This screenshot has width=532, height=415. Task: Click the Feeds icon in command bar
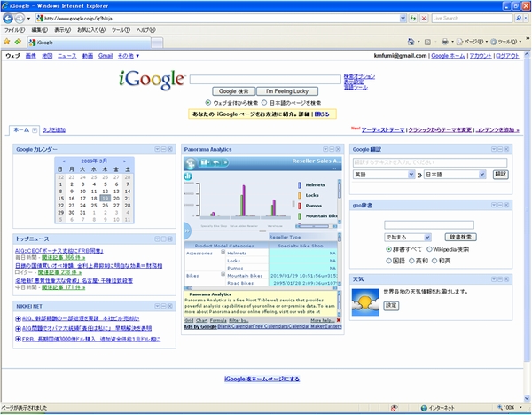(x=428, y=42)
